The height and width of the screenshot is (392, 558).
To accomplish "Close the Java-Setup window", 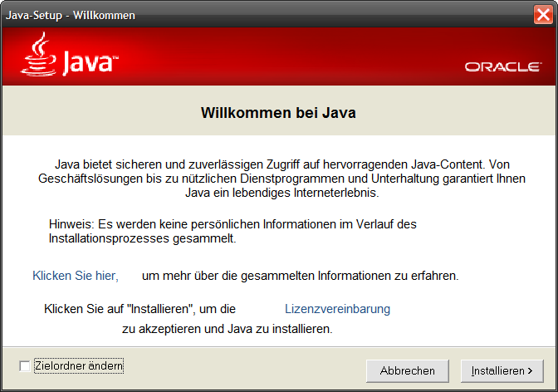I will click(543, 15).
